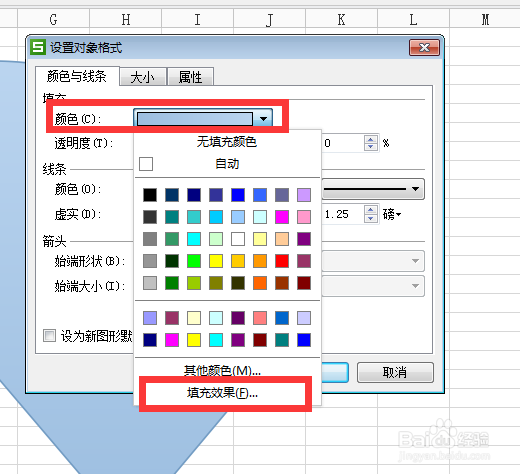The image size is (520, 474).
Task: Open the 颜色与线条 tab
Action: (x=77, y=76)
